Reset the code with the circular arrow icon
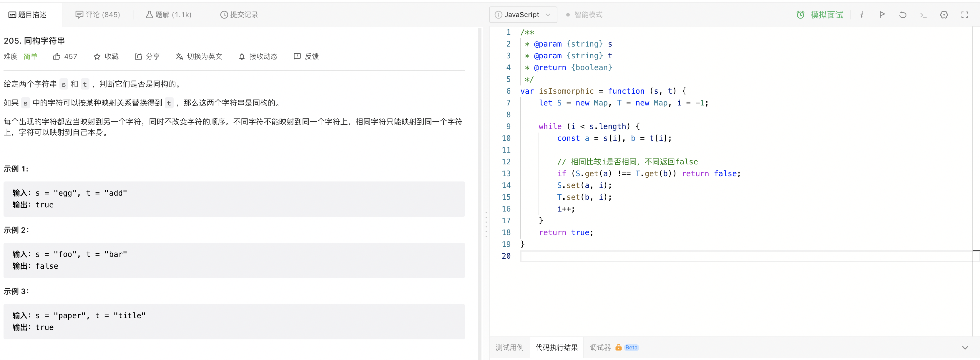Image resolution: width=980 pixels, height=360 pixels. click(902, 15)
